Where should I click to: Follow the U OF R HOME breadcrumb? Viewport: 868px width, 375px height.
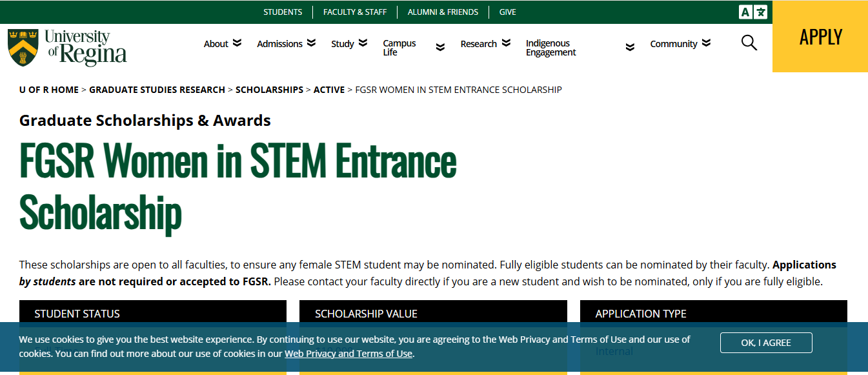click(49, 90)
